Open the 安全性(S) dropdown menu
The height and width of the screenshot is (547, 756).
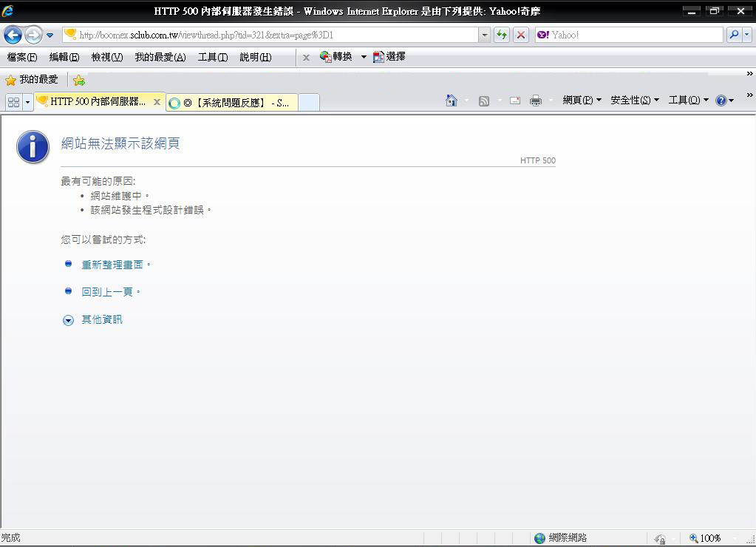(634, 101)
